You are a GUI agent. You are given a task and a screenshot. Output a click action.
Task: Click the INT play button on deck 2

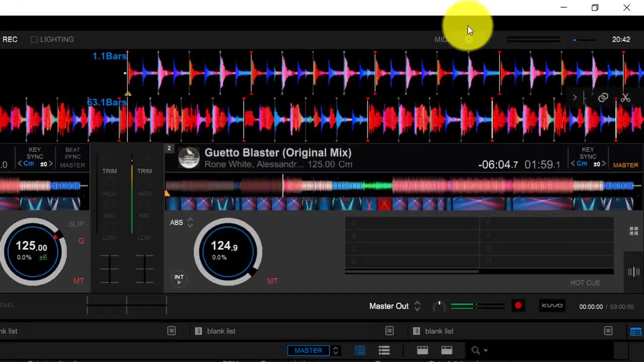point(179,280)
